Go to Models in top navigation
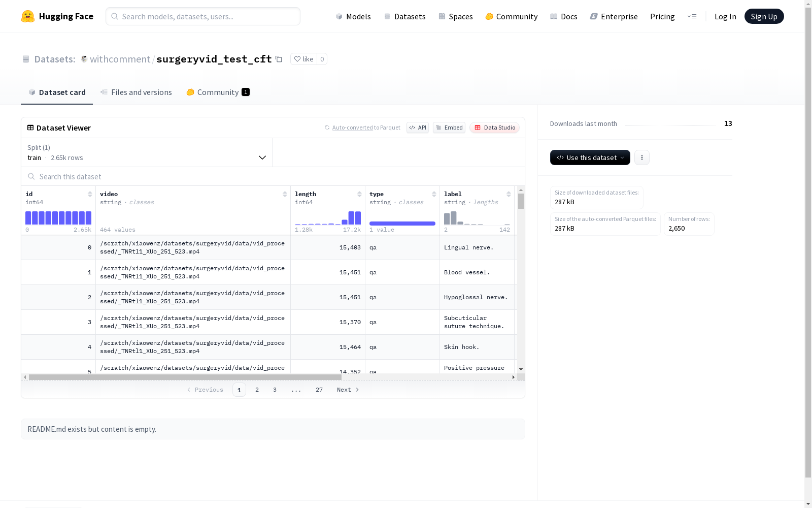 click(x=353, y=16)
